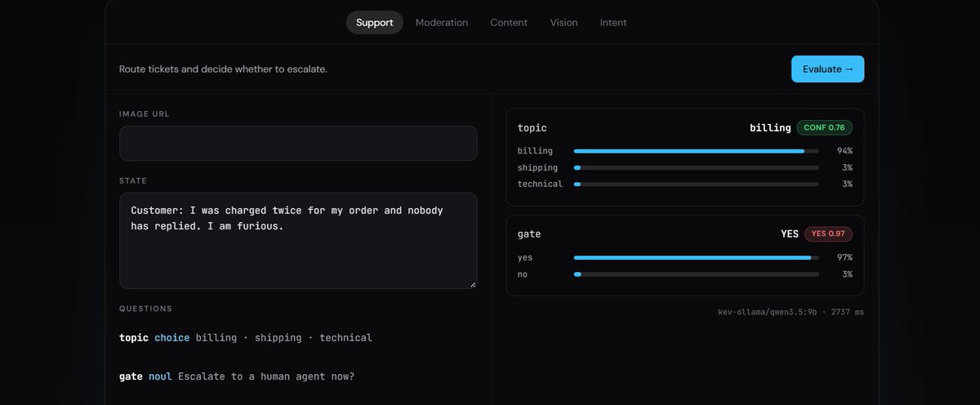
Task: Click the model info kev-ollama/qwen3.5:9b text
Action: point(769,312)
